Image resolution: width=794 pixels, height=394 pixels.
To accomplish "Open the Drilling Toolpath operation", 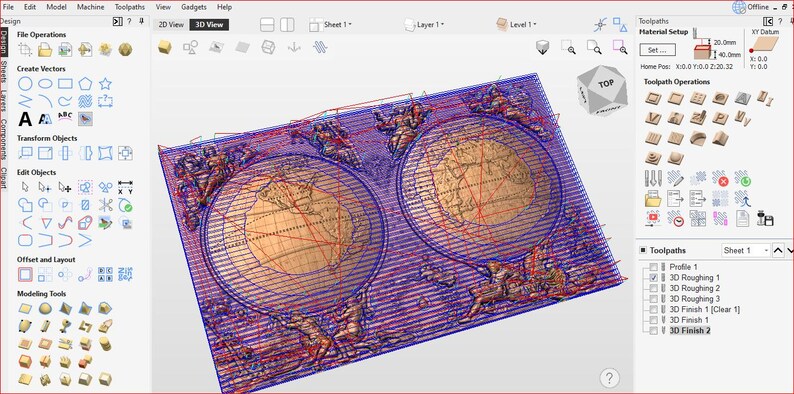I will pos(698,98).
